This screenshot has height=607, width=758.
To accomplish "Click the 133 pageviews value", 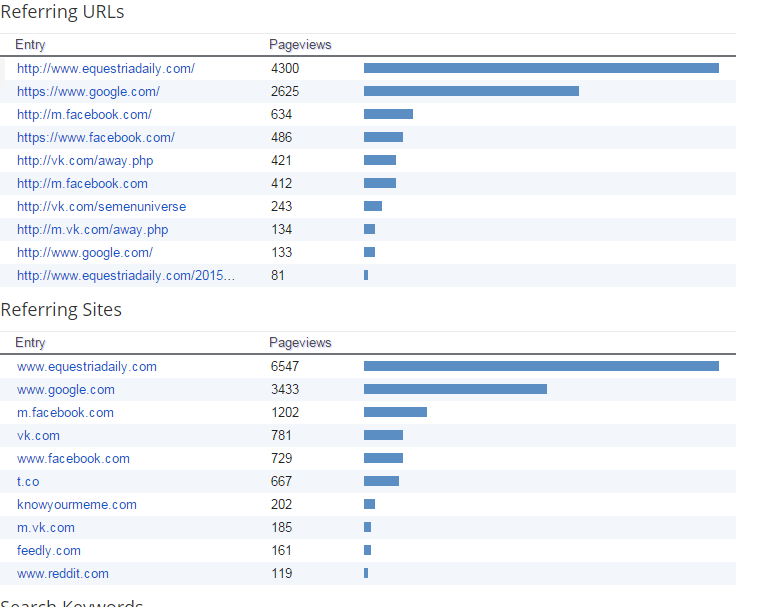I will (281, 253).
